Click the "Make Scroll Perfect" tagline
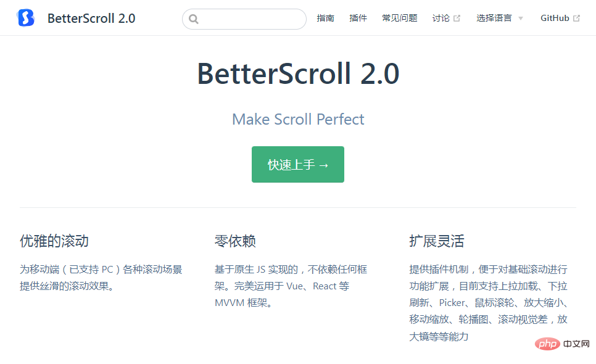This screenshot has height=364, width=596. [x=298, y=119]
